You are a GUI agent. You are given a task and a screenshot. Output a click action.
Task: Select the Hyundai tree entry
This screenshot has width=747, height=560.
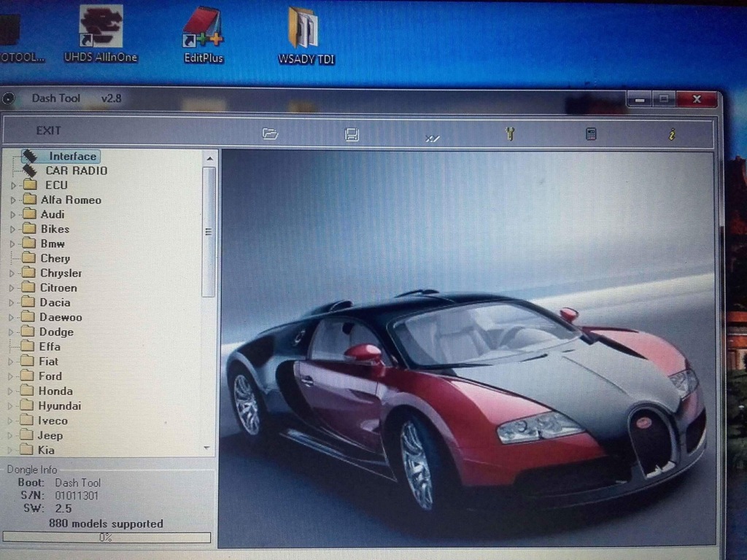pyautogui.click(x=60, y=405)
